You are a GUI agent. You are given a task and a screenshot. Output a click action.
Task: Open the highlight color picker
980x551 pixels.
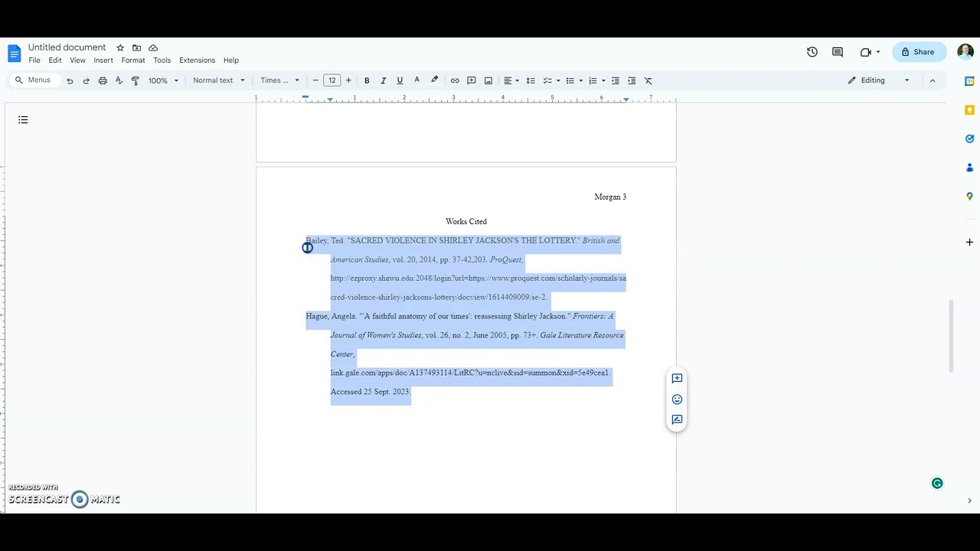tap(434, 80)
